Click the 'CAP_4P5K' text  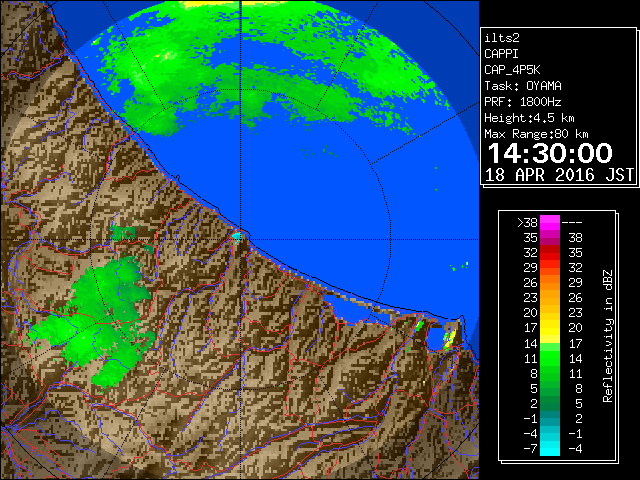point(512,70)
